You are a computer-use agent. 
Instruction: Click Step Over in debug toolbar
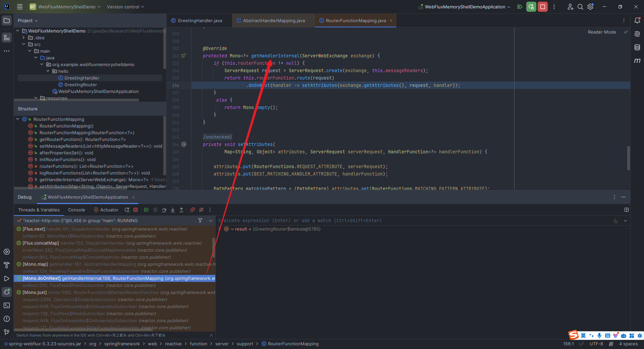tap(164, 210)
